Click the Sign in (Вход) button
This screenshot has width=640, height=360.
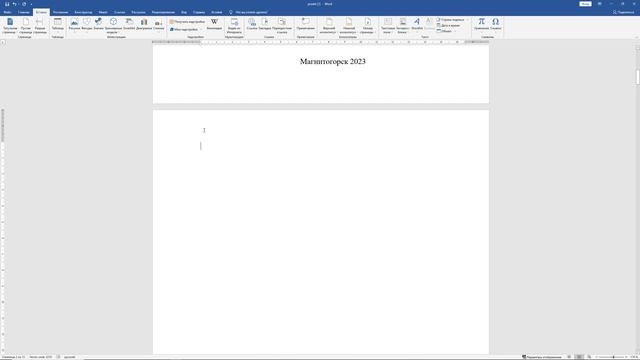pyautogui.click(x=585, y=4)
